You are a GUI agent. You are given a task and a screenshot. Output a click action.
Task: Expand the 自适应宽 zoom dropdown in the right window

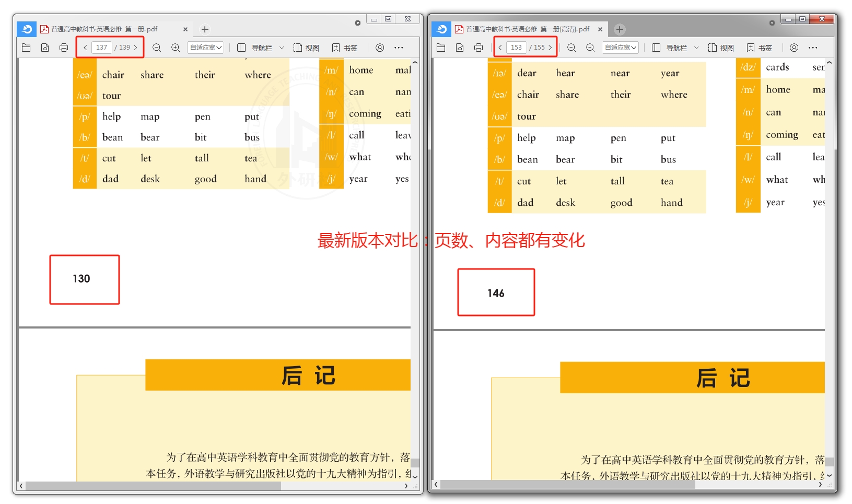click(621, 48)
